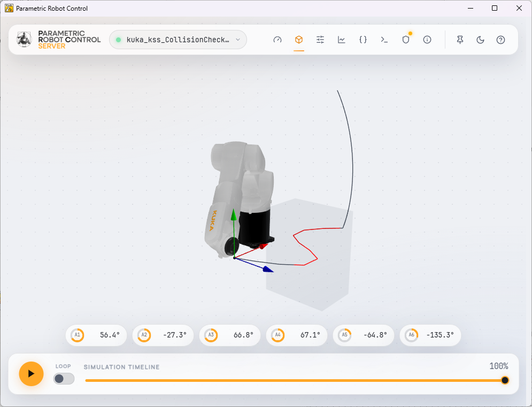The height and width of the screenshot is (407, 532).
Task: Click the simulation timeline slider handle
Action: pos(505,380)
